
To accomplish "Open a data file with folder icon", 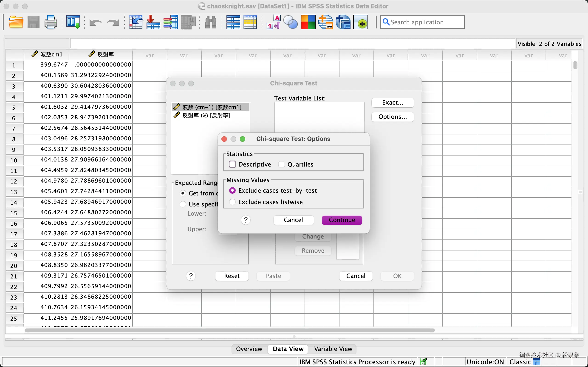I will pos(16,22).
